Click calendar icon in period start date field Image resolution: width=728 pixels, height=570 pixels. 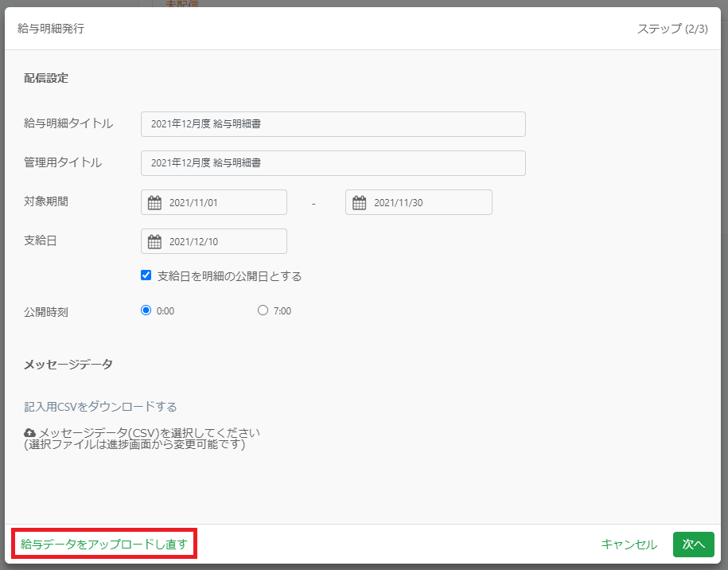click(x=154, y=202)
